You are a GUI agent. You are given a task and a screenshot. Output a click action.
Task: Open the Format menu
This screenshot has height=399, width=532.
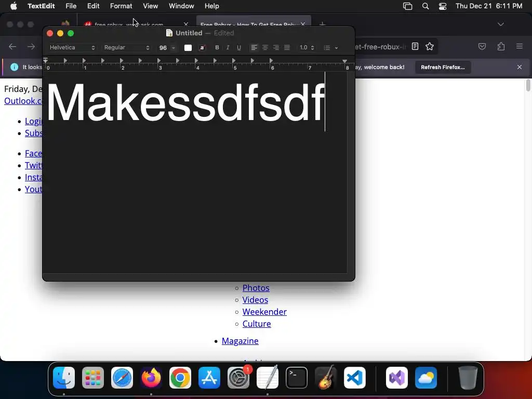[121, 6]
